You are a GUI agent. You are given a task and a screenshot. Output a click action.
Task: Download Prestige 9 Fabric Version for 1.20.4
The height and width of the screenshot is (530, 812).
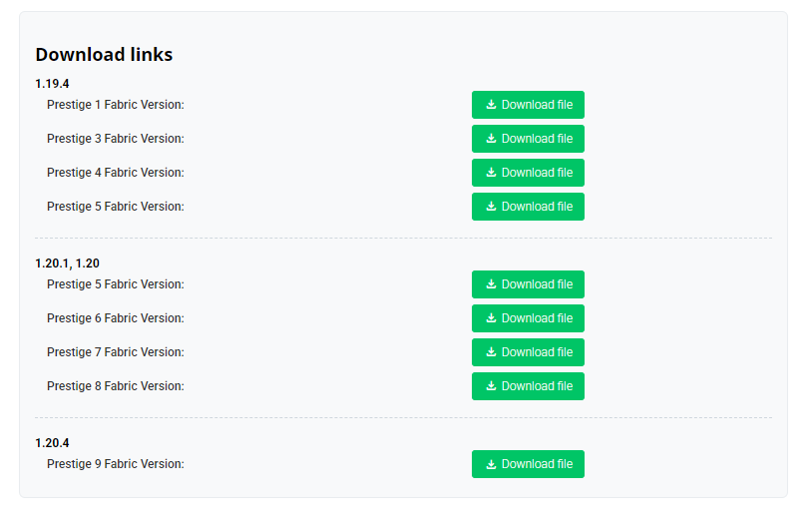pos(528,464)
